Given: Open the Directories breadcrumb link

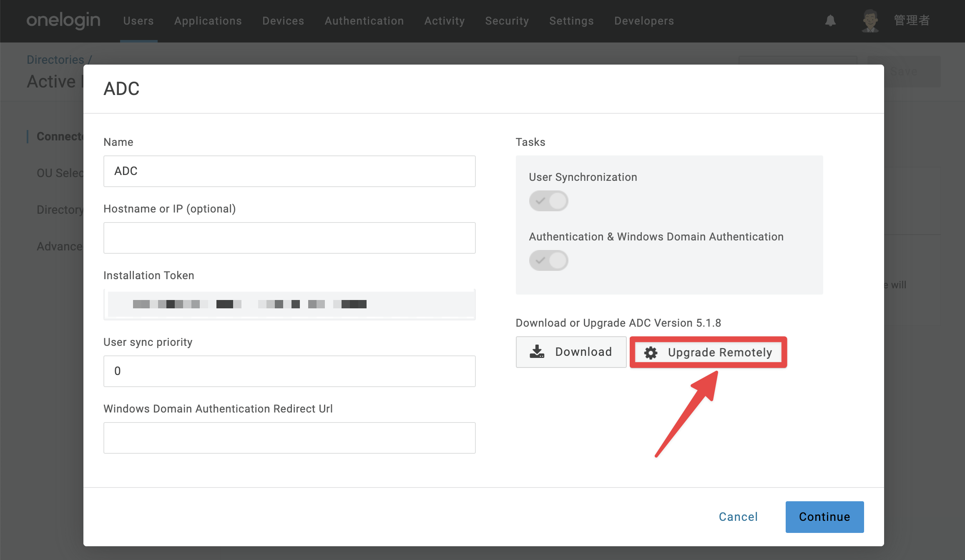Looking at the screenshot, I should pyautogui.click(x=55, y=60).
